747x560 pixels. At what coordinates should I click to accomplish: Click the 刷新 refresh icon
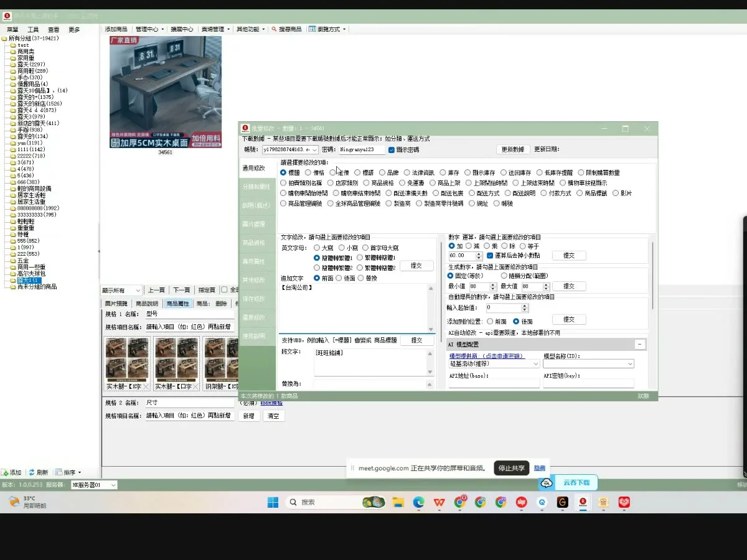click(32, 473)
